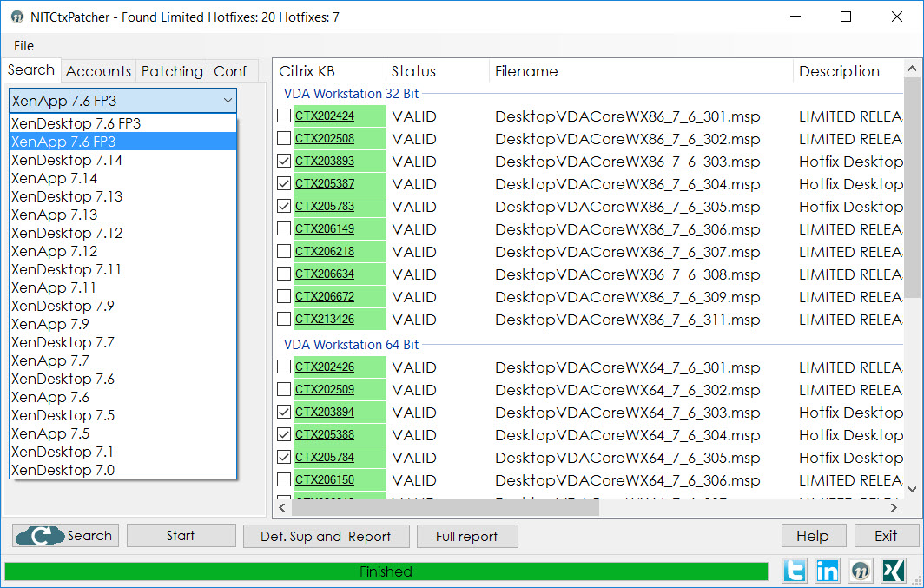
Task: Click the Description column header
Action: tap(848, 71)
